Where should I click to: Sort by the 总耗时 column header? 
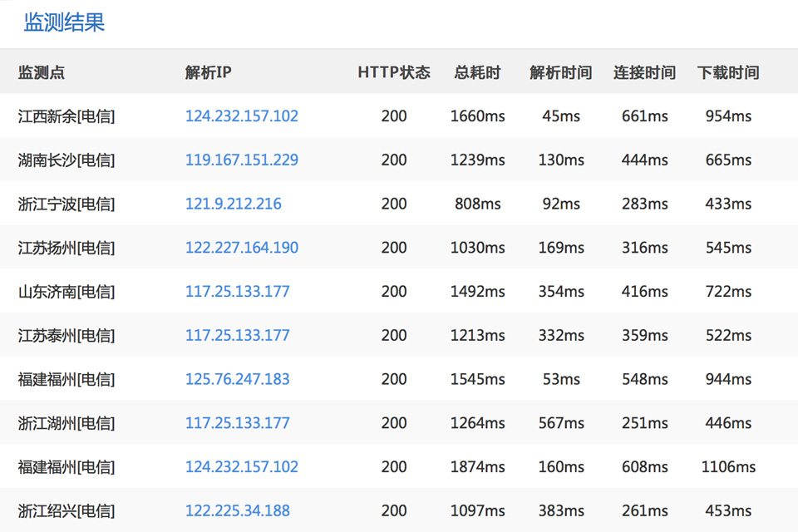point(477,72)
